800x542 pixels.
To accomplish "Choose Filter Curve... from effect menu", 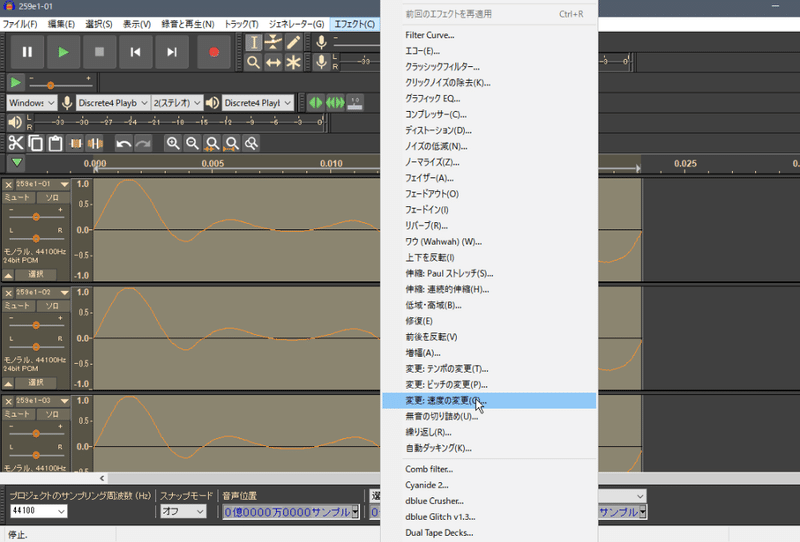I will 489,35.
